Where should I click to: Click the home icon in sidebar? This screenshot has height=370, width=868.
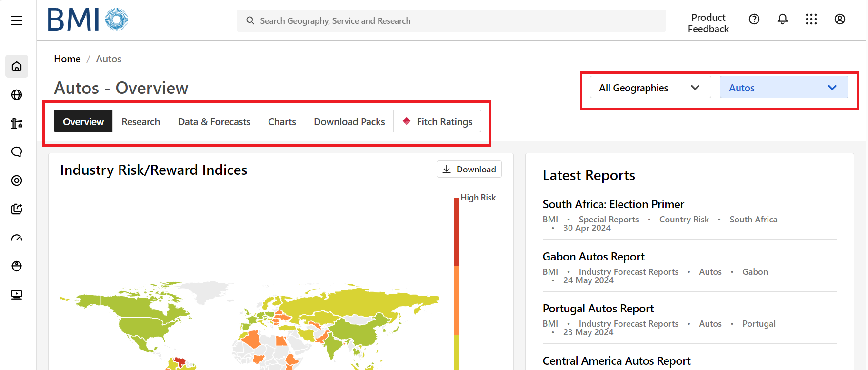pos(17,66)
